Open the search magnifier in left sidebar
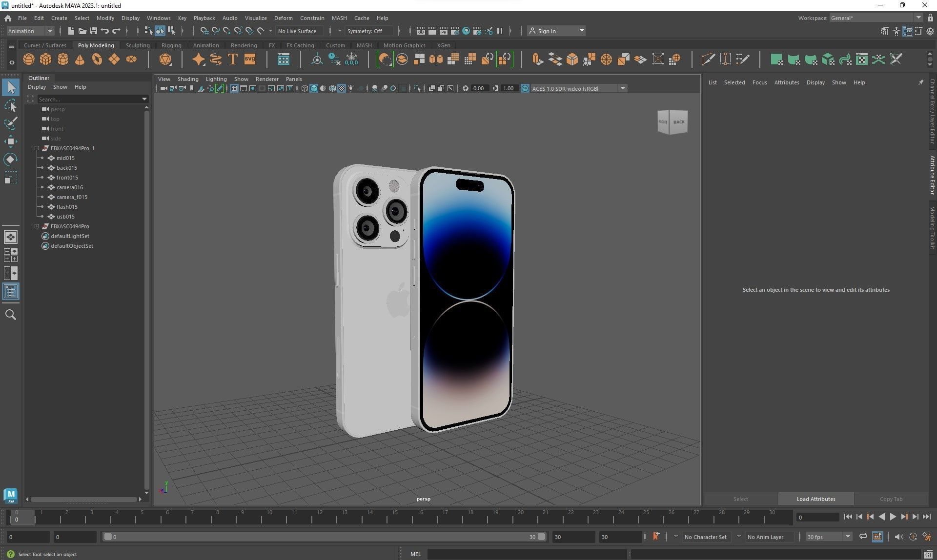This screenshot has height=560, width=937. 11,315
